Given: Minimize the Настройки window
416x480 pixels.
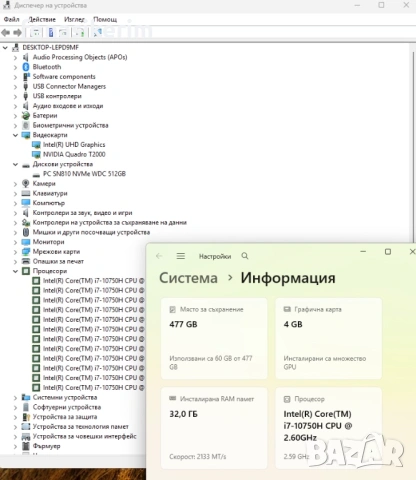Looking at the screenshot, I should pyautogui.click(x=363, y=252).
